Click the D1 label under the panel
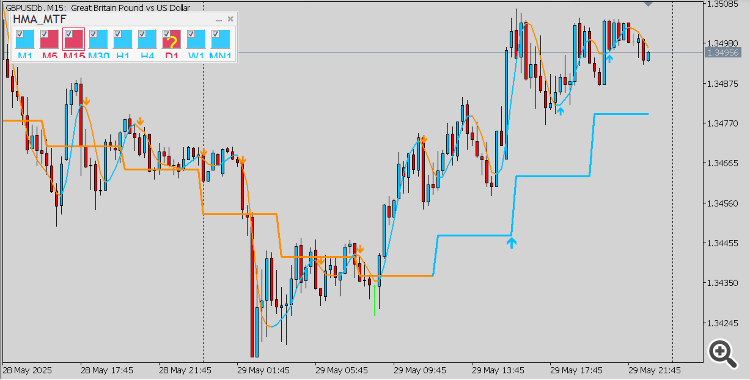 click(x=172, y=56)
